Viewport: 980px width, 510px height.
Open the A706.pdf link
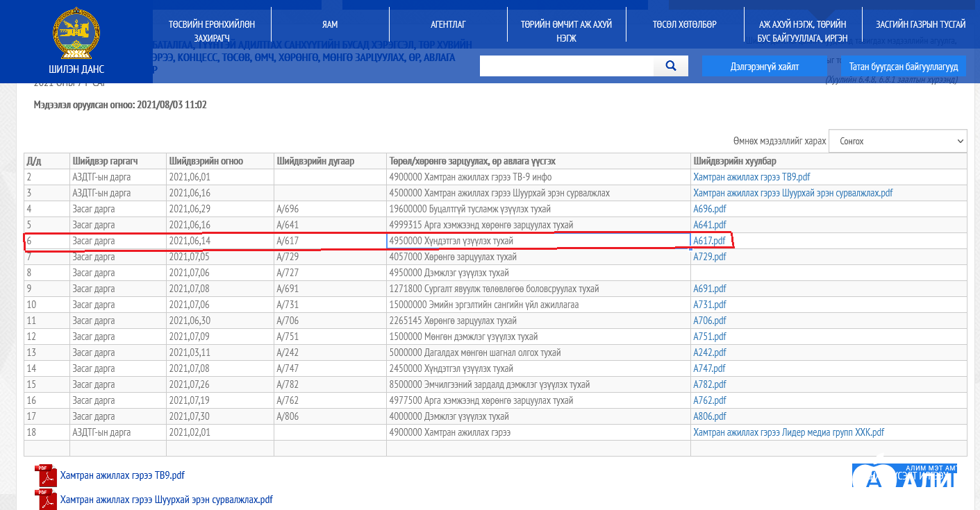(709, 321)
